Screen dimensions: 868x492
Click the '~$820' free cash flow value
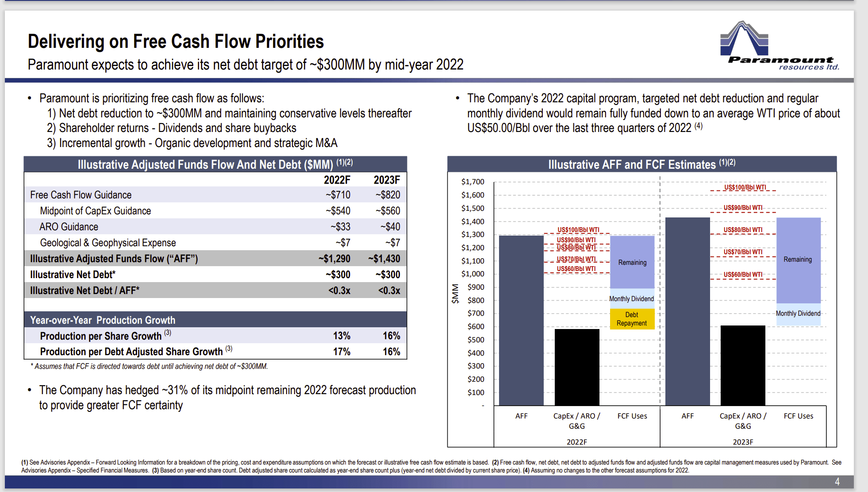coord(388,195)
